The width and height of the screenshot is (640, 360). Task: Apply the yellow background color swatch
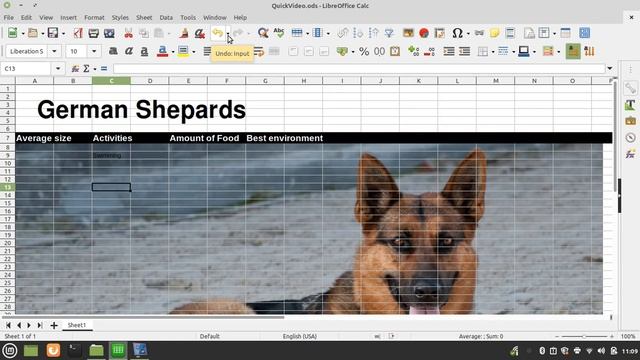pos(183,51)
